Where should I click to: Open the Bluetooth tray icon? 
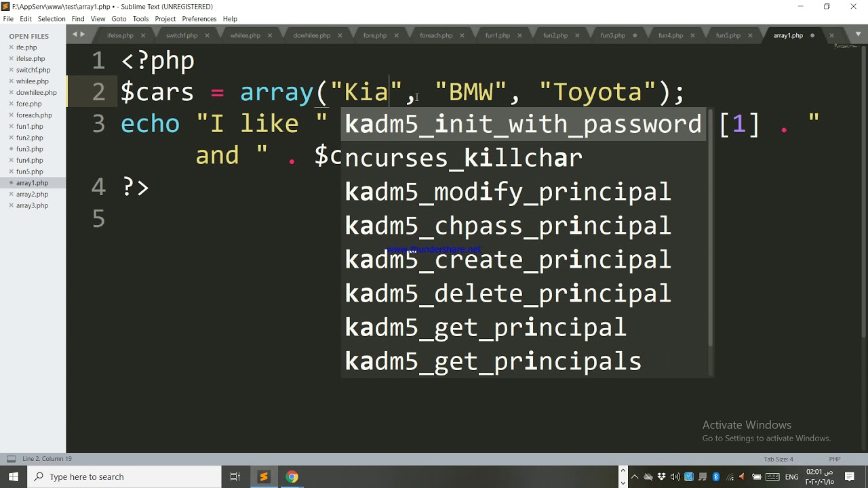(716, 476)
